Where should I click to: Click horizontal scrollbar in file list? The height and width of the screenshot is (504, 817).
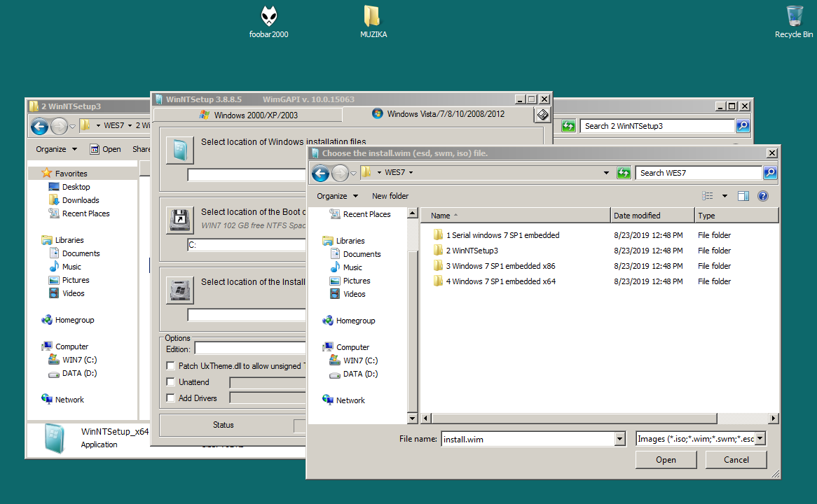(574, 419)
